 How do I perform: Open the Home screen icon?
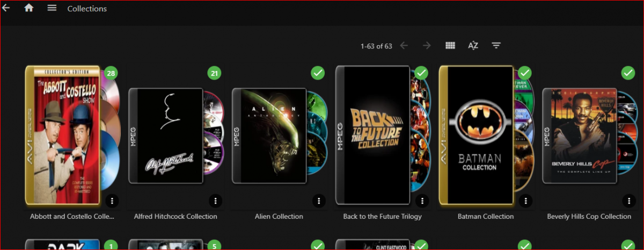click(x=29, y=8)
